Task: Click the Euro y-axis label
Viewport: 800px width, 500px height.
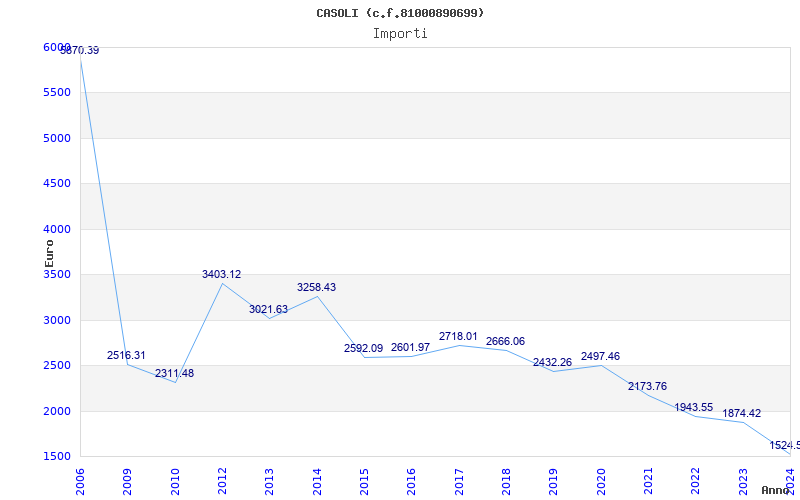Action: point(49,253)
